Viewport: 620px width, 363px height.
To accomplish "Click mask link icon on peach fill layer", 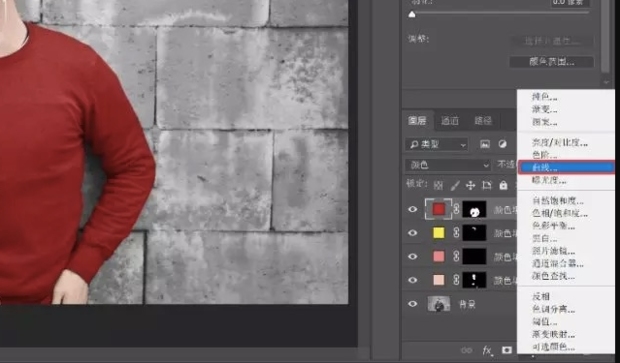I will [456, 280].
